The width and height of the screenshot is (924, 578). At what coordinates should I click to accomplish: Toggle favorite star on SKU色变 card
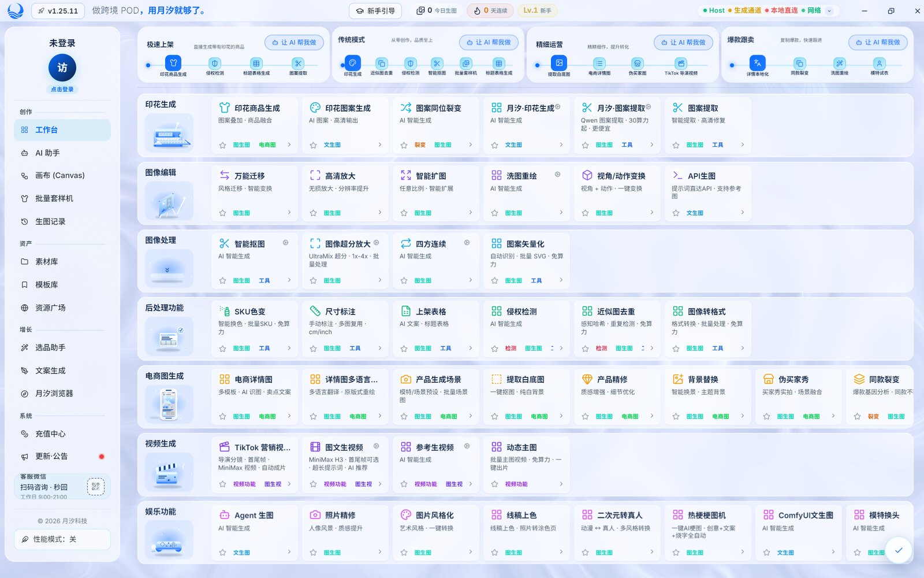[222, 349]
